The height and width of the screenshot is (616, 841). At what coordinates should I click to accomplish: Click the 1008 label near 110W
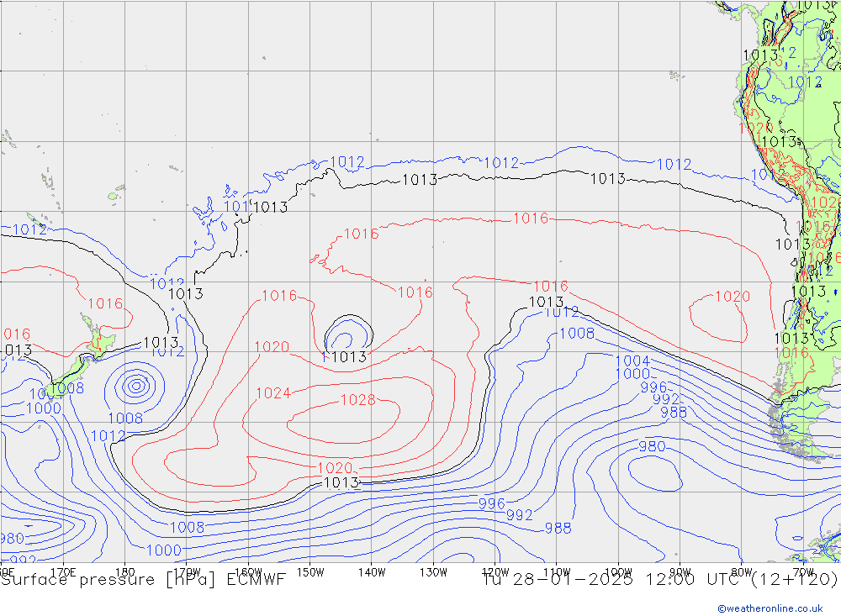click(x=577, y=334)
